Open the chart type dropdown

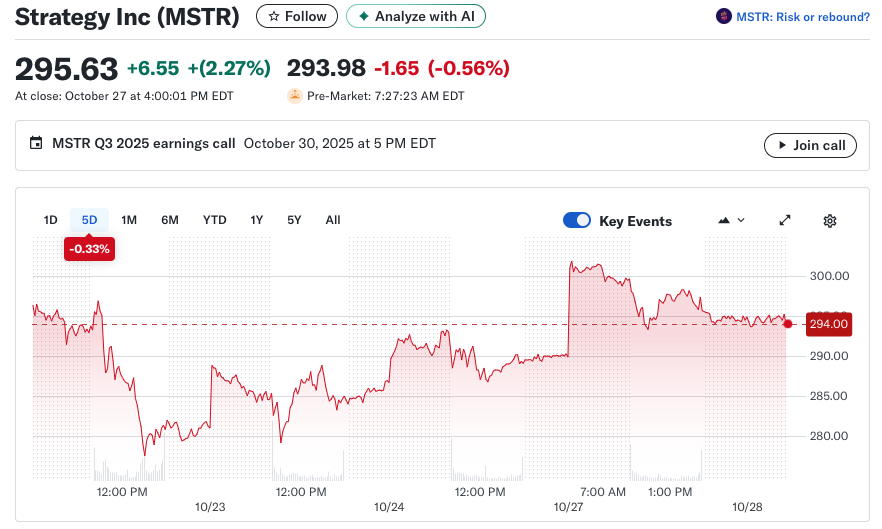click(731, 221)
